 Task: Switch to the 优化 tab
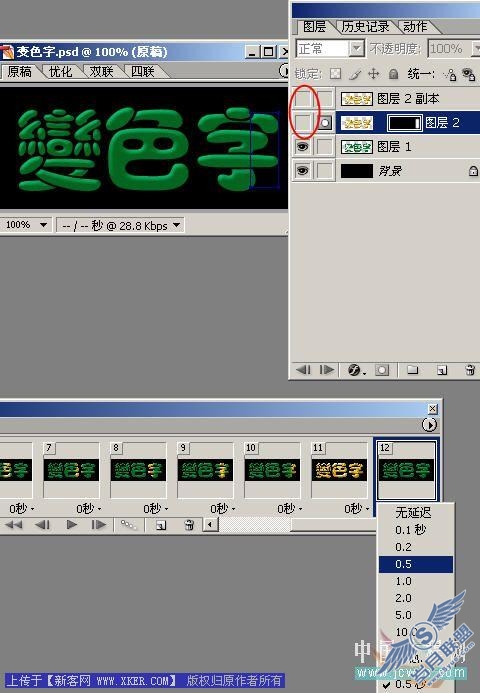tap(60, 72)
